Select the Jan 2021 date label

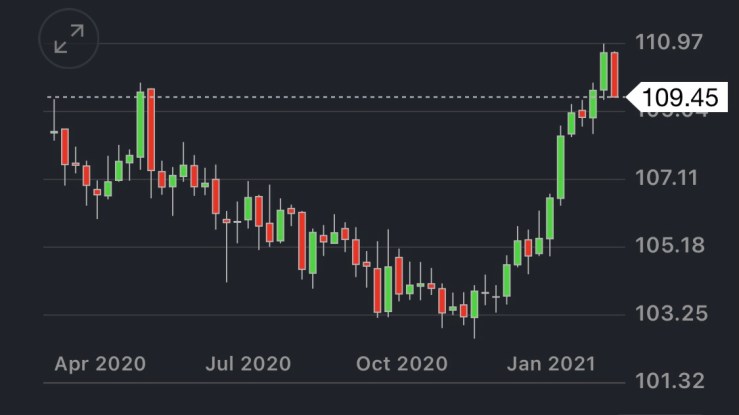tap(550, 363)
